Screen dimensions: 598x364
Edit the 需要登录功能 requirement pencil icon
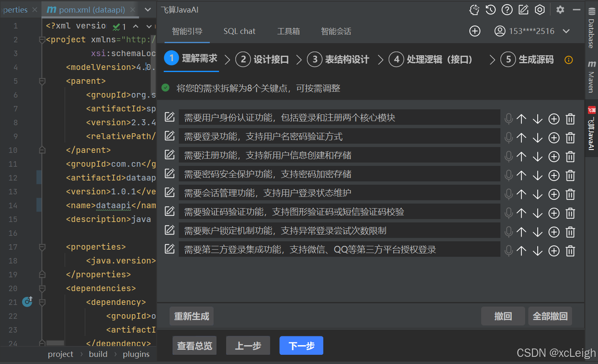click(170, 136)
